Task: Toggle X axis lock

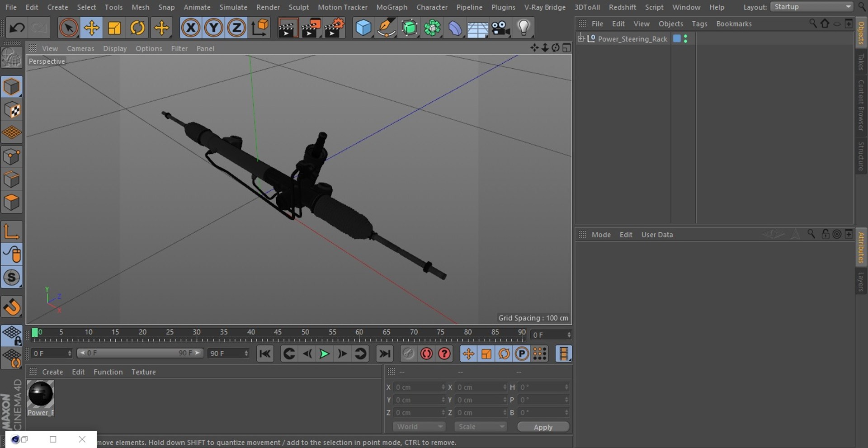Action: 191,28
